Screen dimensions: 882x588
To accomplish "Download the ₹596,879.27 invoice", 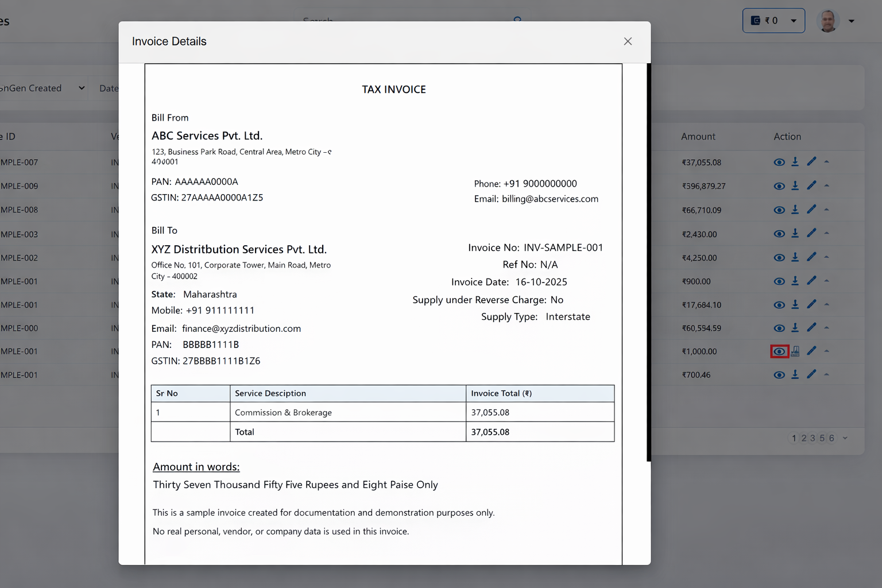I will click(795, 185).
